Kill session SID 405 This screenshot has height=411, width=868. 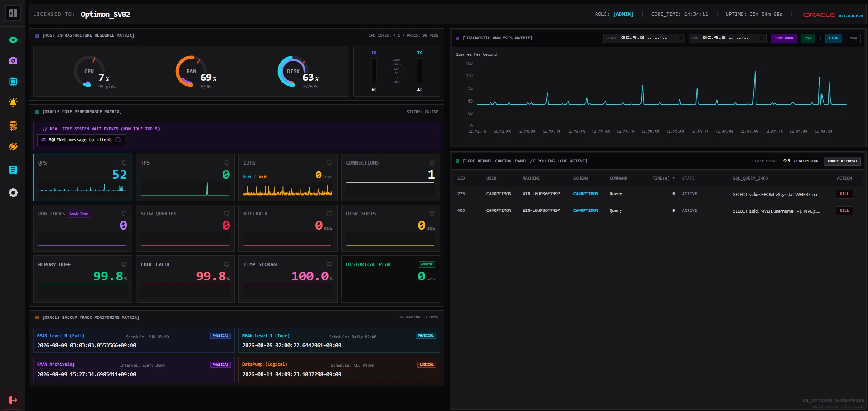tap(844, 210)
